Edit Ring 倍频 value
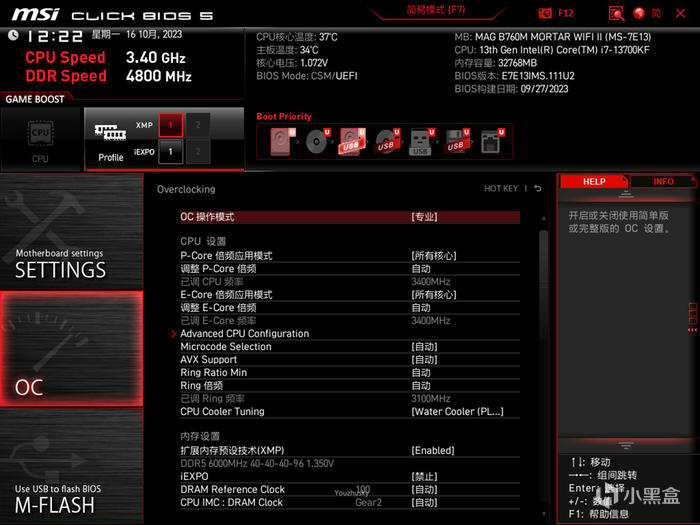Image resolution: width=700 pixels, height=525 pixels. point(350,385)
